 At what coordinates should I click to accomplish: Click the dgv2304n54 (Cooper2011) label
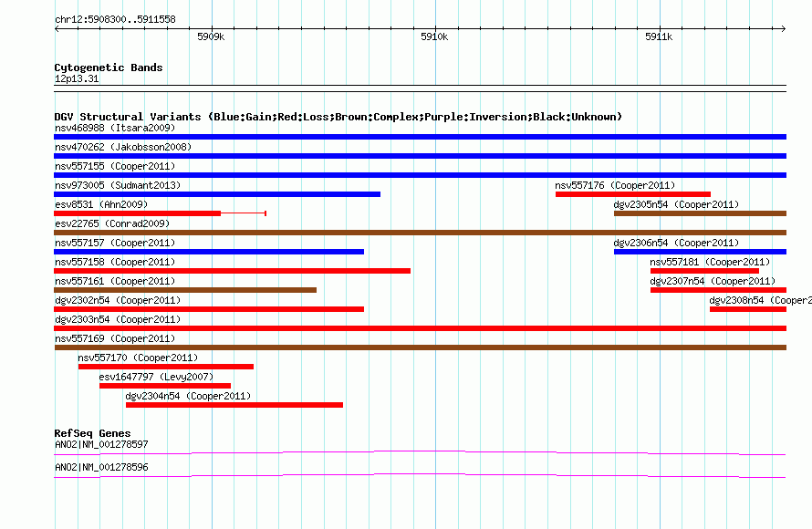coord(188,396)
